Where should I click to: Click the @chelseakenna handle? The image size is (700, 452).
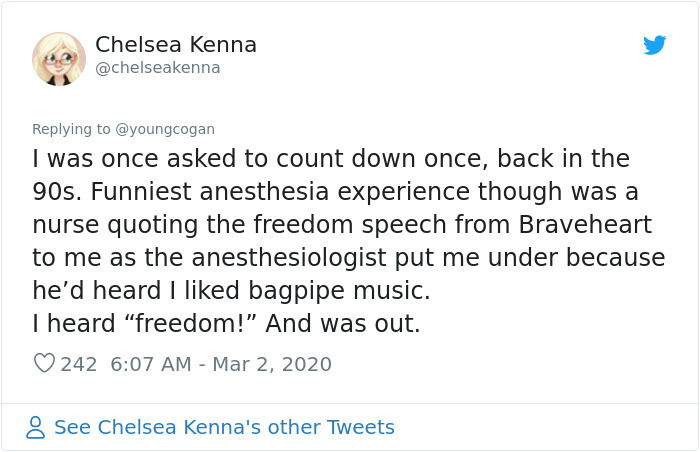[x=158, y=68]
